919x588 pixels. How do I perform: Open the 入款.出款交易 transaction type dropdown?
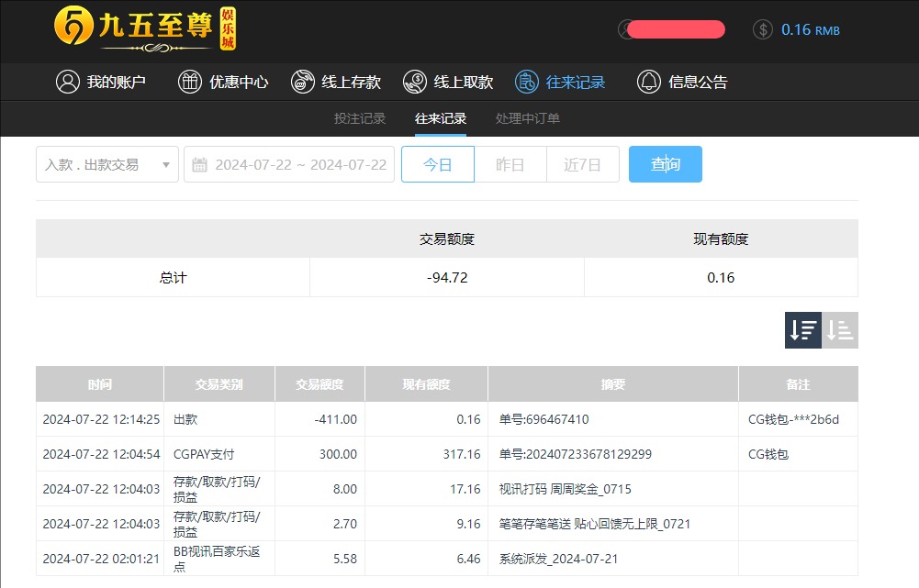(x=106, y=164)
